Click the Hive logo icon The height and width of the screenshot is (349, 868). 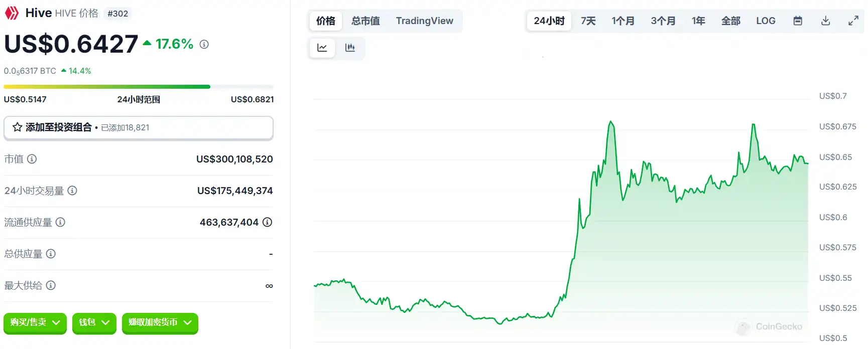pos(12,13)
